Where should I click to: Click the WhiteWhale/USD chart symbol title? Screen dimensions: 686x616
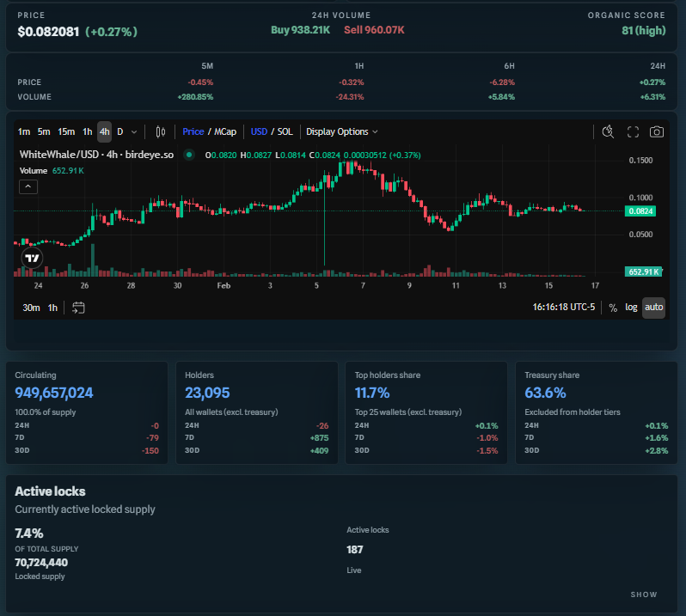[96, 155]
